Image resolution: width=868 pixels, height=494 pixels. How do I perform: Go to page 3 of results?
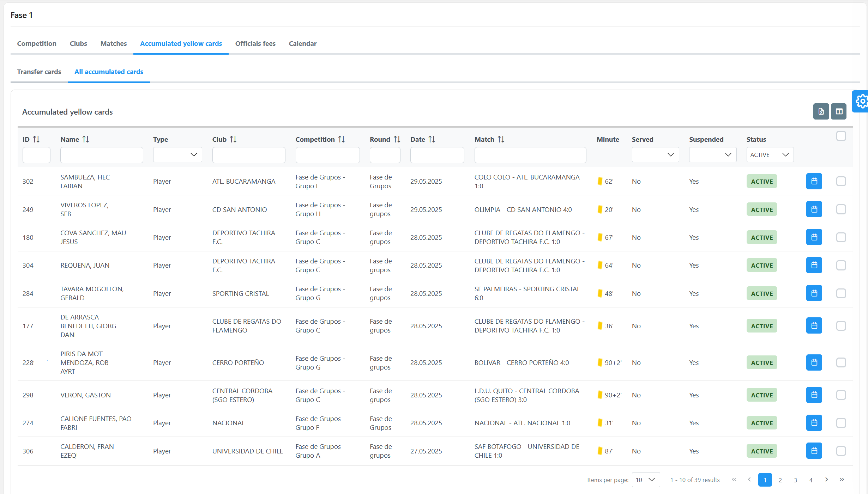pyautogui.click(x=796, y=480)
